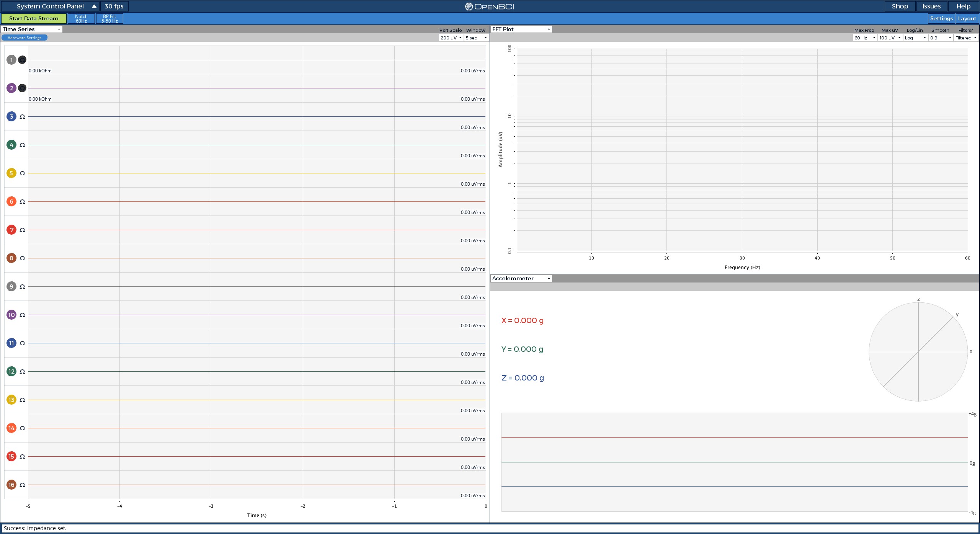
Task: Click the channel 10 purple number icon
Action: (11, 315)
